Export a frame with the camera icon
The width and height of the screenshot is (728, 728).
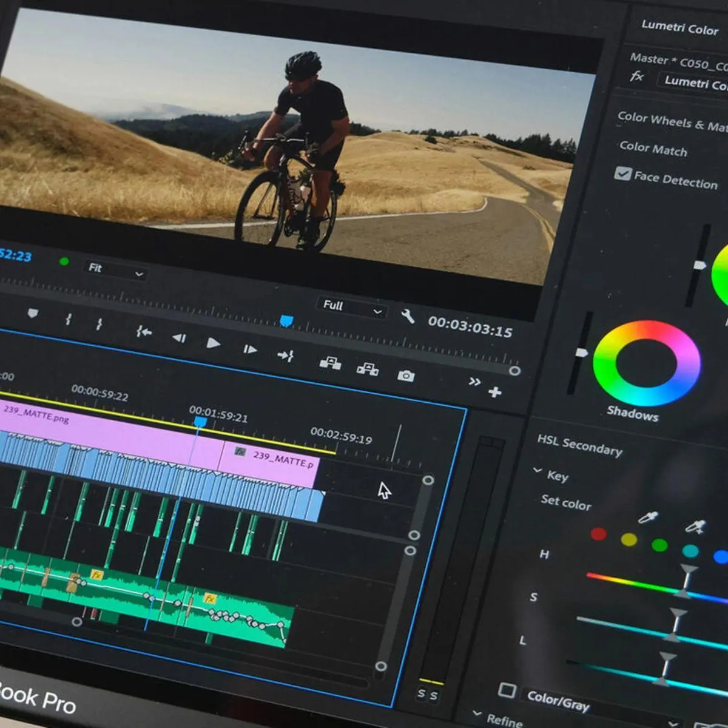click(406, 376)
